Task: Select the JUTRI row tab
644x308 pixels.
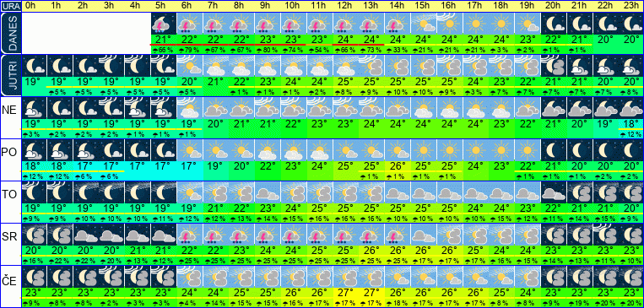Action: (10, 75)
